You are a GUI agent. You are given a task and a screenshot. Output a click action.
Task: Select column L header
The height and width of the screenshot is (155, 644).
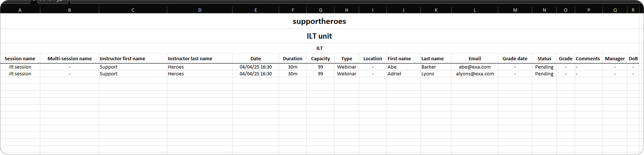click(x=475, y=10)
